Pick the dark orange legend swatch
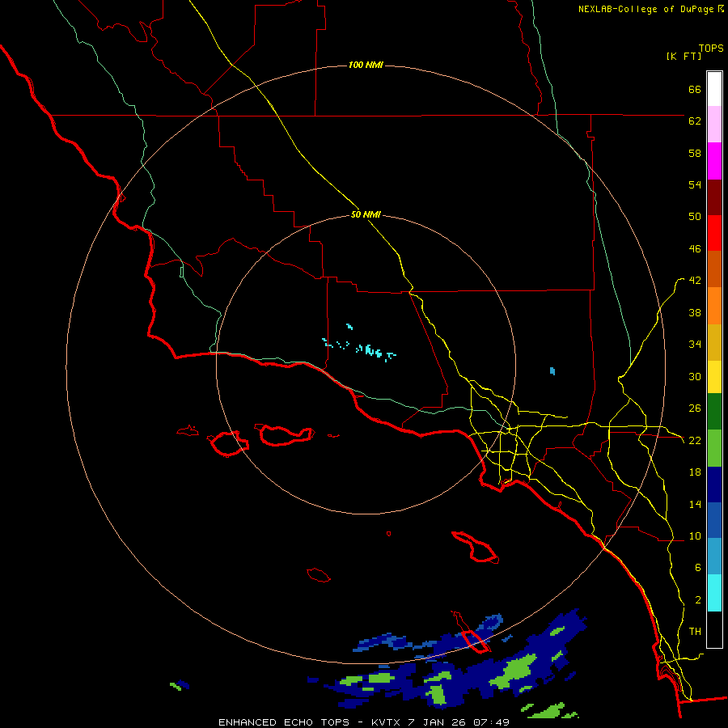This screenshot has width=728, height=728. coord(714,269)
